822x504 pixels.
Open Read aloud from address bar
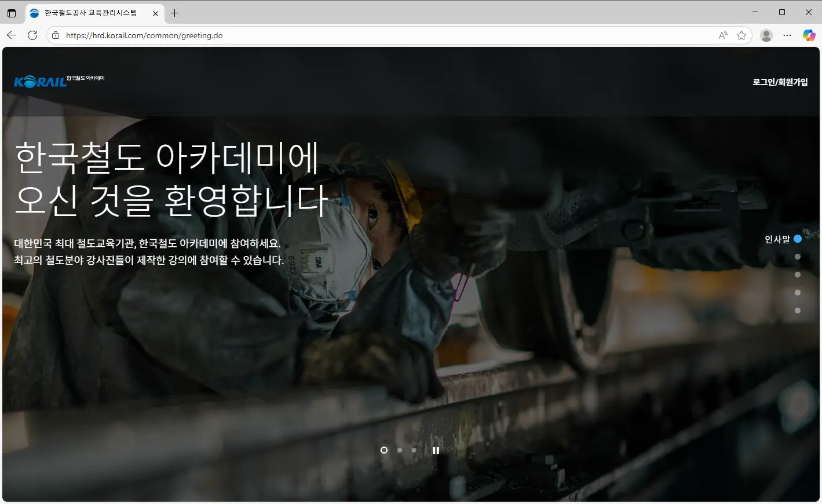pos(723,35)
